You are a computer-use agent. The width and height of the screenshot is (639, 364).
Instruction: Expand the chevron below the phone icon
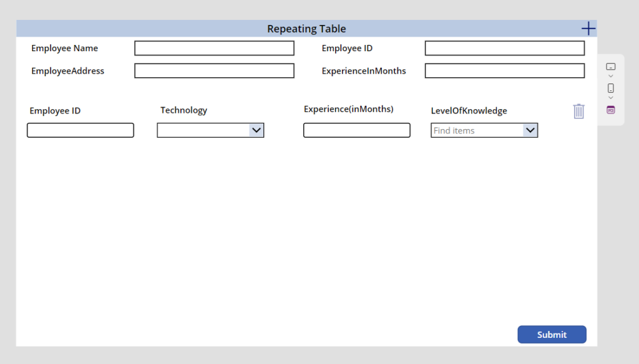pos(610,96)
